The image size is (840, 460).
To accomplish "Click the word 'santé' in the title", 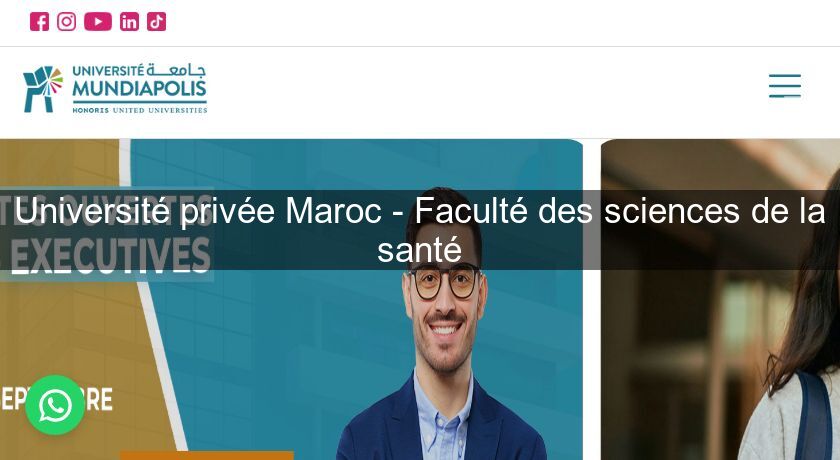I will (x=419, y=250).
